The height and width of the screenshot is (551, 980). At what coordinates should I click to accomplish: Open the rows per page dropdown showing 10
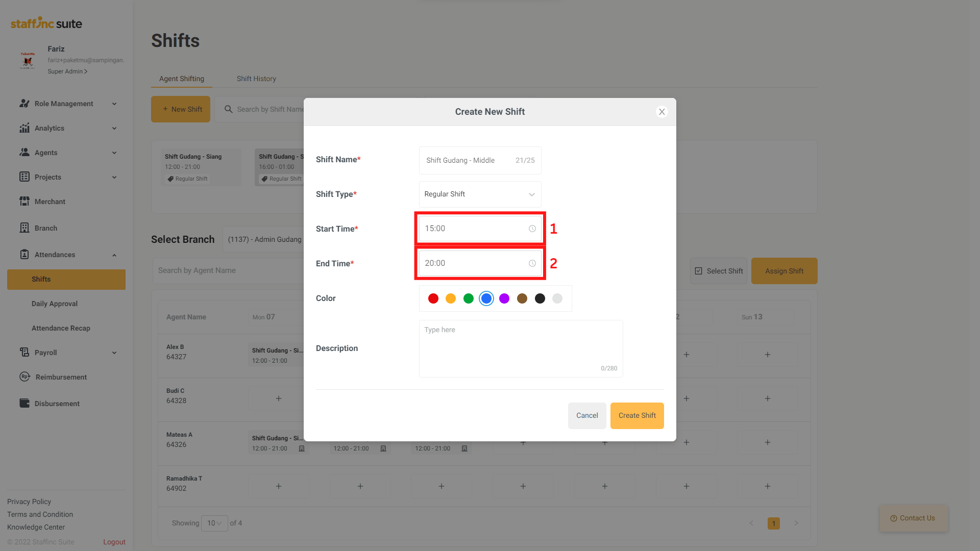click(214, 523)
